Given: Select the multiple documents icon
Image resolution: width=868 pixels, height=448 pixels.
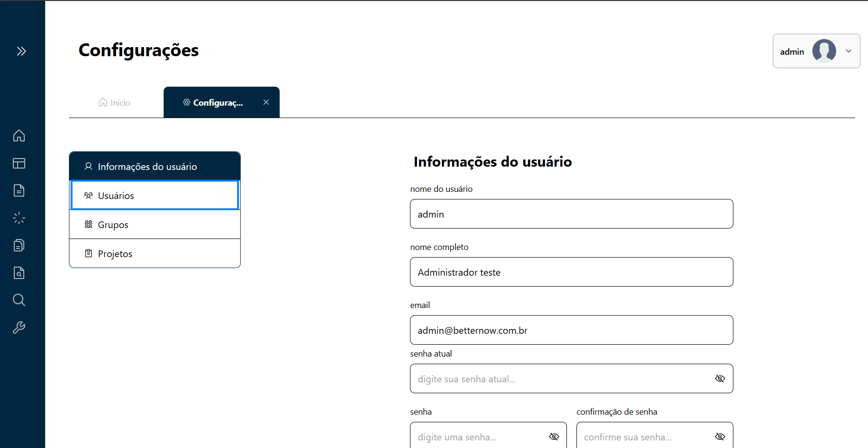Looking at the screenshot, I should tap(19, 245).
